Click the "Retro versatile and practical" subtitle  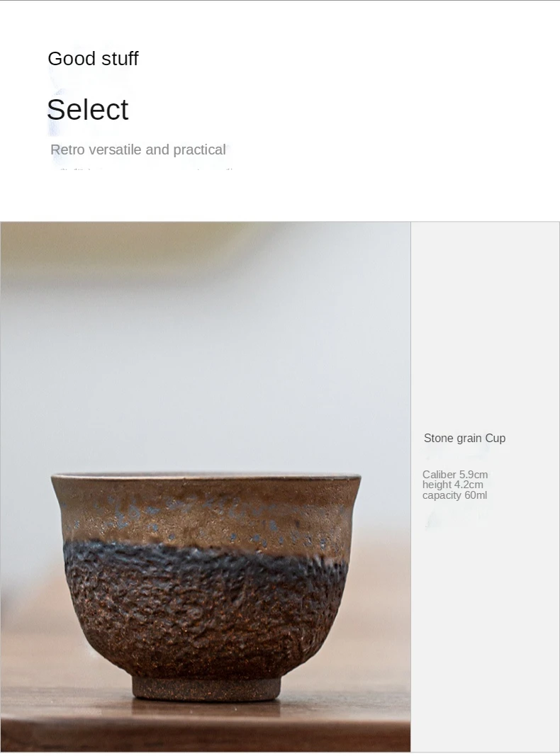pyautogui.click(x=138, y=150)
